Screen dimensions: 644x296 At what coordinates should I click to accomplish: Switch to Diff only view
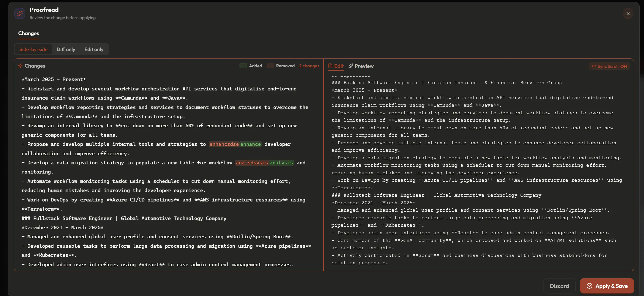click(66, 49)
